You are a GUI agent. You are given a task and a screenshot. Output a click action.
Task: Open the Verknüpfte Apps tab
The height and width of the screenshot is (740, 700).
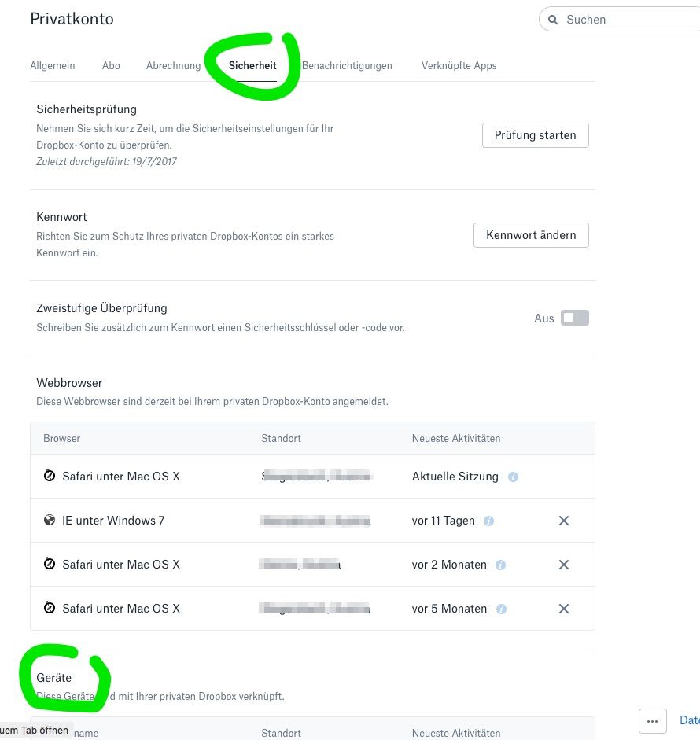pyautogui.click(x=459, y=65)
